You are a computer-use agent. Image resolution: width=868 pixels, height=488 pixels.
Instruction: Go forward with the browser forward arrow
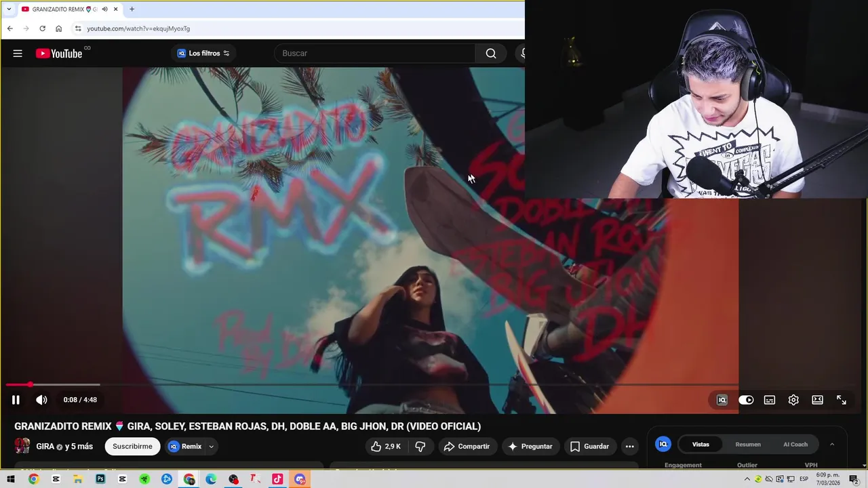(26, 28)
